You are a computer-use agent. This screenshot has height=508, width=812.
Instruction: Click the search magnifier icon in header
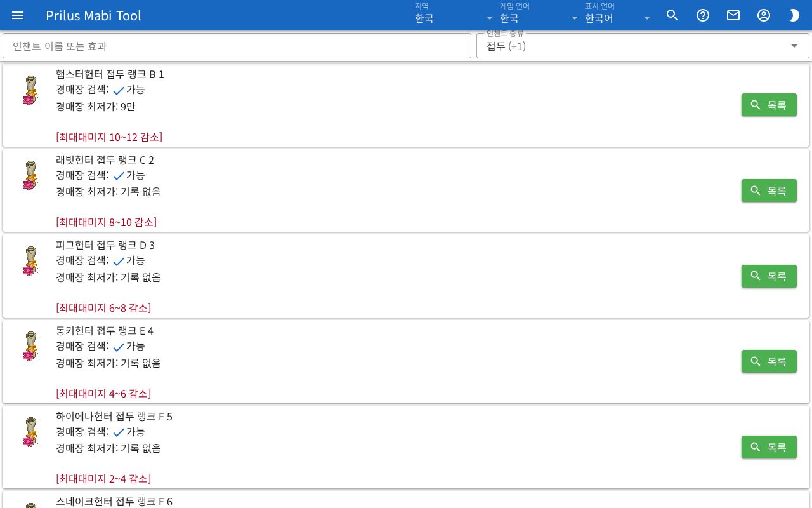click(672, 15)
